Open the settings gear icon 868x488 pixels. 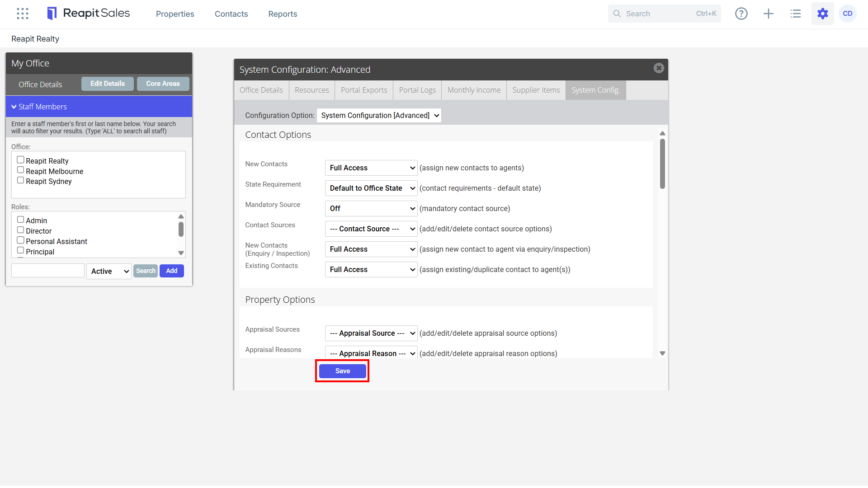823,14
